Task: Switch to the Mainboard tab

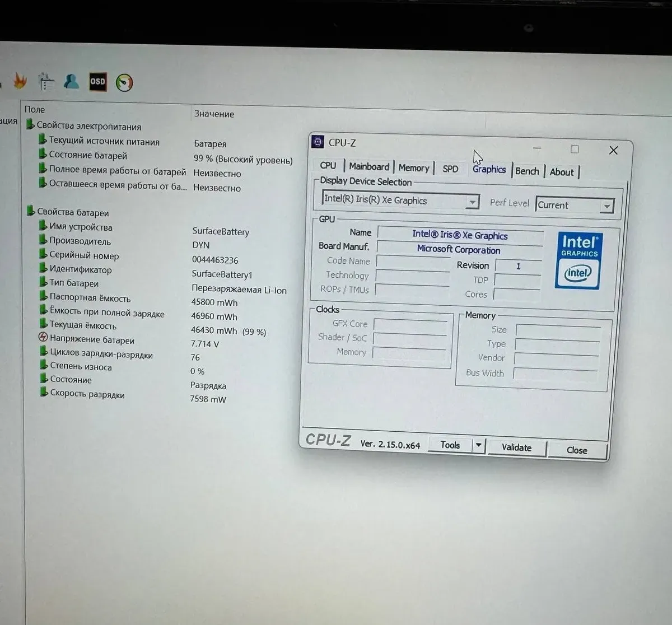Action: [x=369, y=166]
